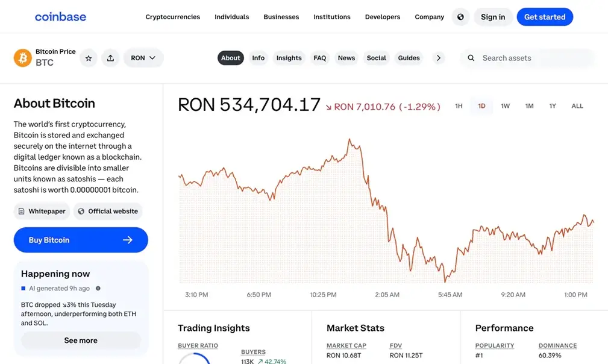
Task: Click the share icon next to Bitcoin Price
Action: (110, 57)
